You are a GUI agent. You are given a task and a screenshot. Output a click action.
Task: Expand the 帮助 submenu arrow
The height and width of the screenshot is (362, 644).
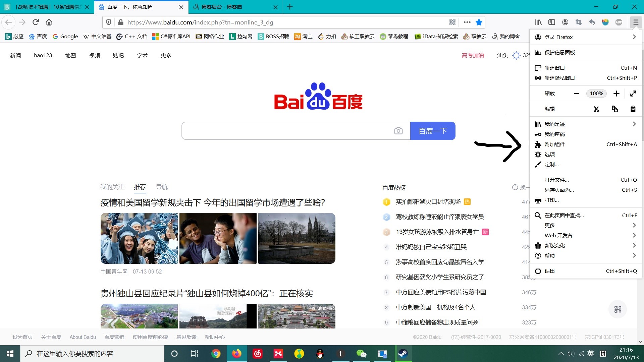[x=634, y=255]
